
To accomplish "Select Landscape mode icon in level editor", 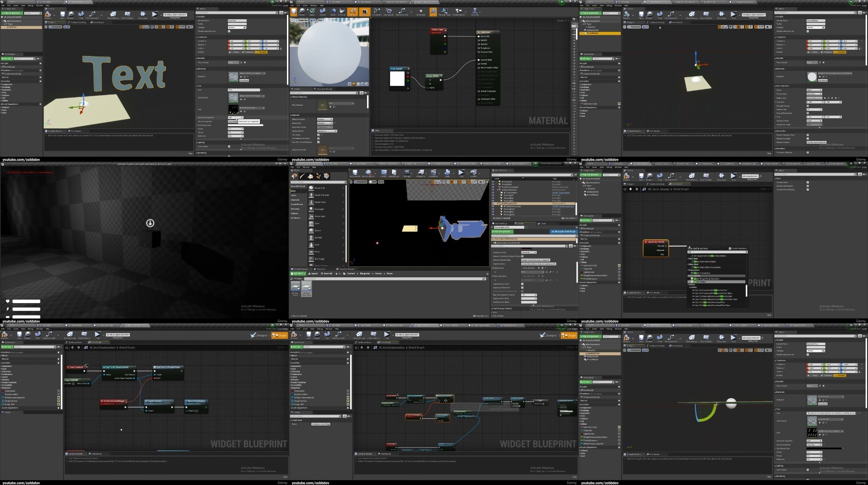I will 310,176.
